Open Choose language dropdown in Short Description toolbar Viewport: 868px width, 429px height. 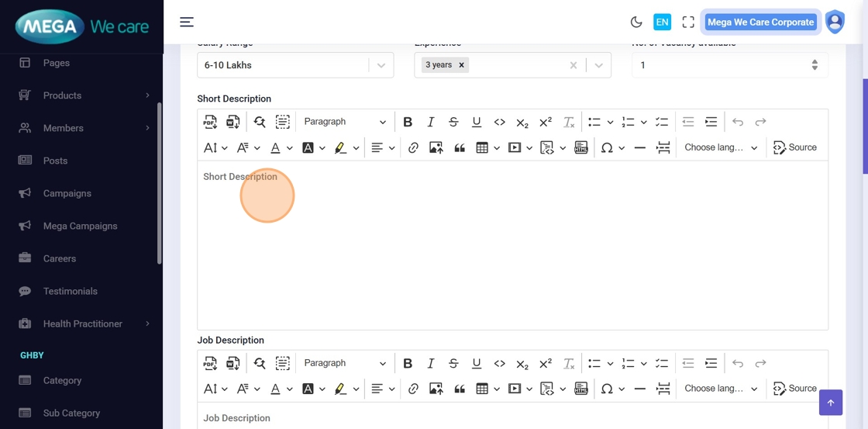point(721,147)
